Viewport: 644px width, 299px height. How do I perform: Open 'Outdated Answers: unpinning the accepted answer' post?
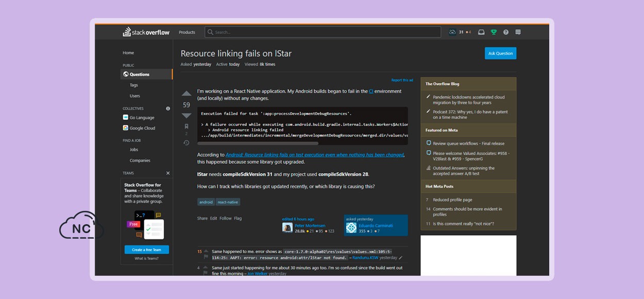(464, 171)
